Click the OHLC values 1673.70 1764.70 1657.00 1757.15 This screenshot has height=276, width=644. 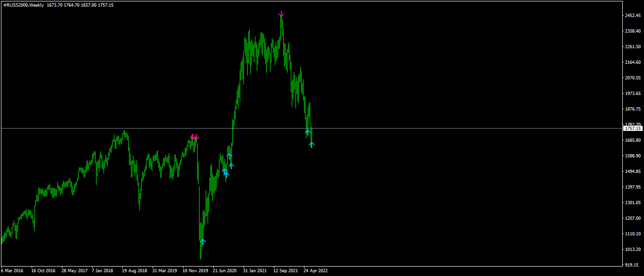coord(80,5)
